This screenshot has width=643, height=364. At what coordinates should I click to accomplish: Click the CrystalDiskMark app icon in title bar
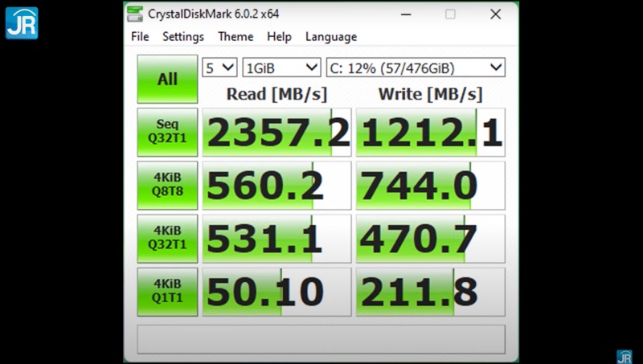136,14
